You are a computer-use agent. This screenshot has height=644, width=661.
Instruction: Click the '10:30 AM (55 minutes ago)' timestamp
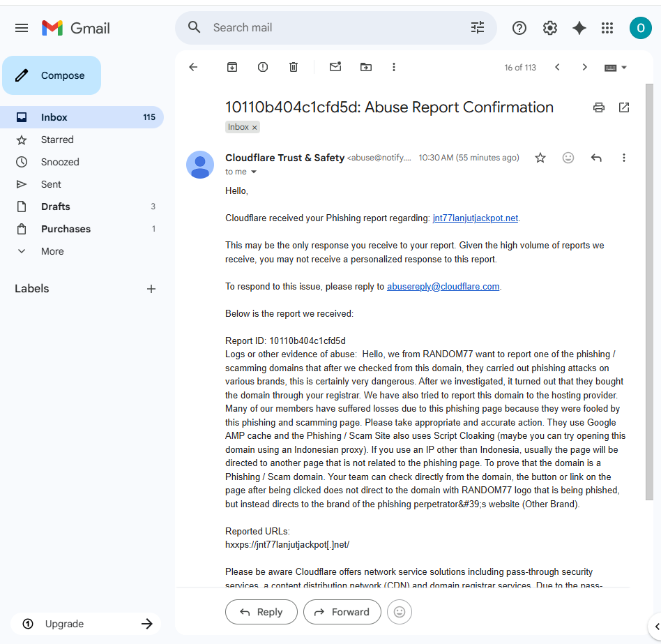point(469,158)
